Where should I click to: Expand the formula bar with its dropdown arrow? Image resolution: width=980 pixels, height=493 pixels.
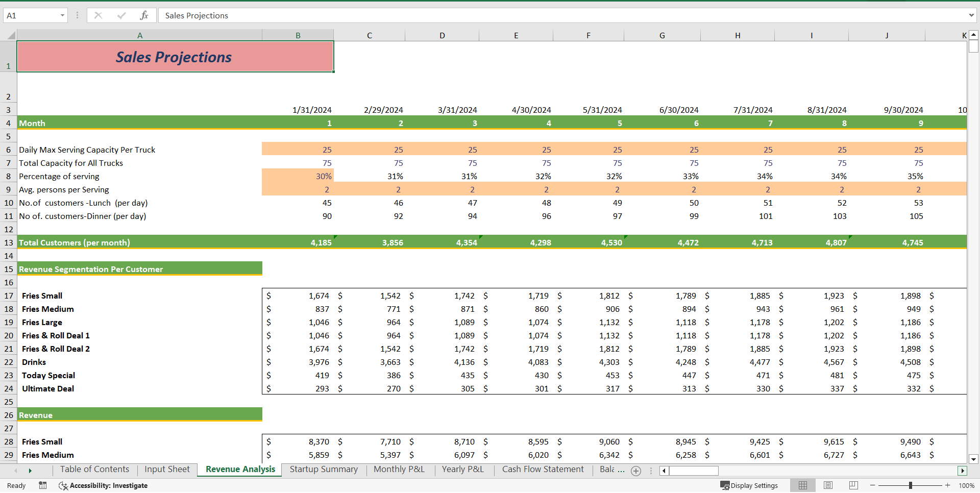[x=971, y=15]
